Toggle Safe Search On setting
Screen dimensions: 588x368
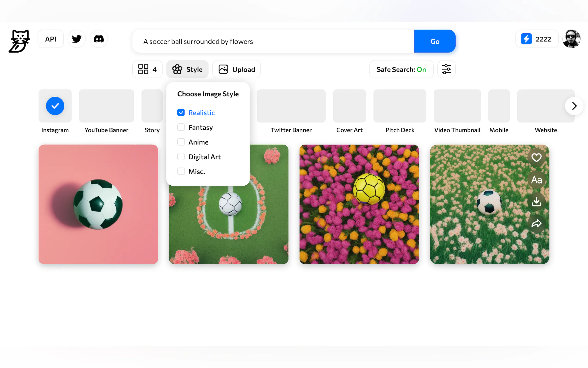(x=401, y=69)
